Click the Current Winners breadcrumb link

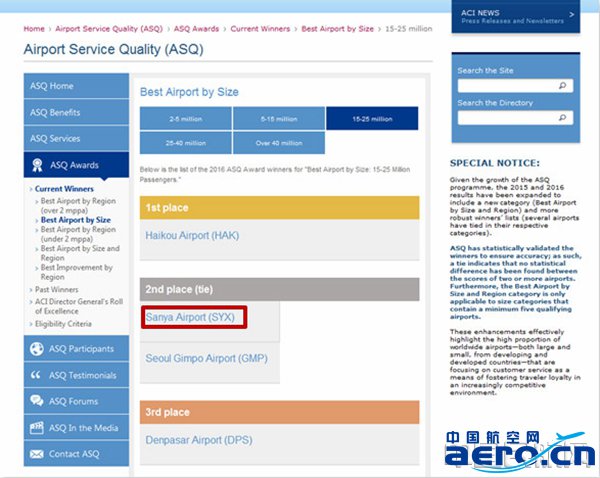(260, 29)
